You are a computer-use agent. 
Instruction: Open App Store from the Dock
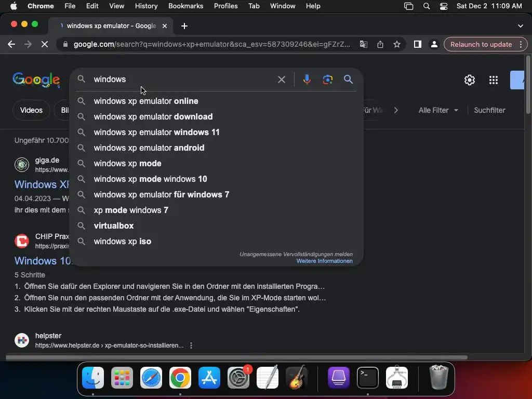pyautogui.click(x=209, y=378)
